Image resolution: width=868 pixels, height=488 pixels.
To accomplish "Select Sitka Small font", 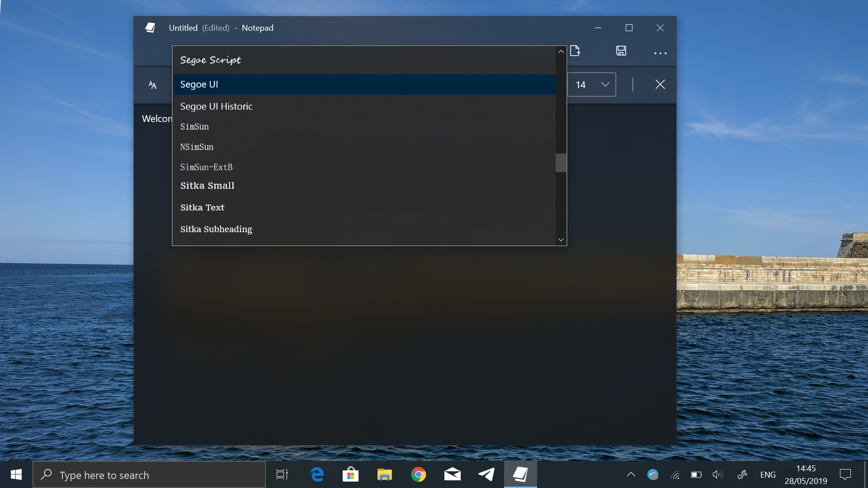I will coord(208,186).
